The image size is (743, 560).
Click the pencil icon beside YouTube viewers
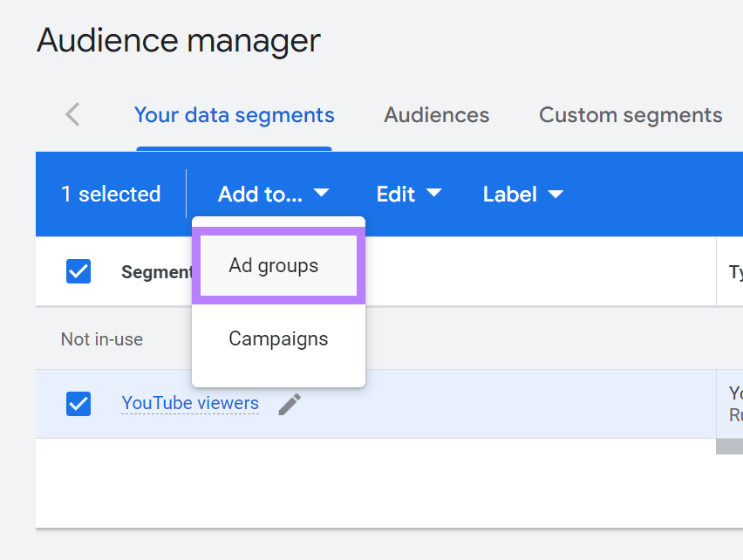point(290,403)
